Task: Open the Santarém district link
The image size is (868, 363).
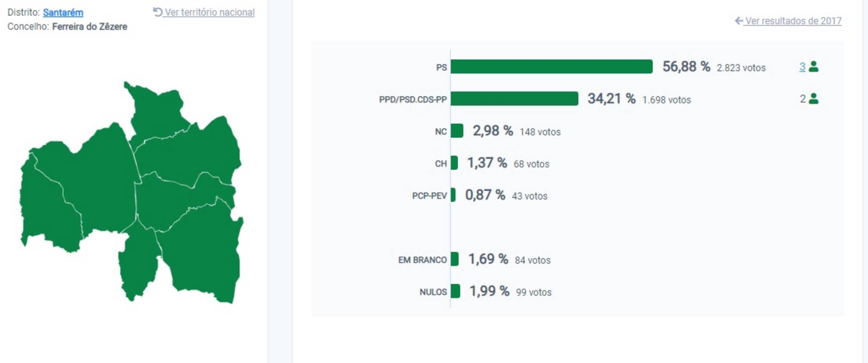Action: coord(63,13)
